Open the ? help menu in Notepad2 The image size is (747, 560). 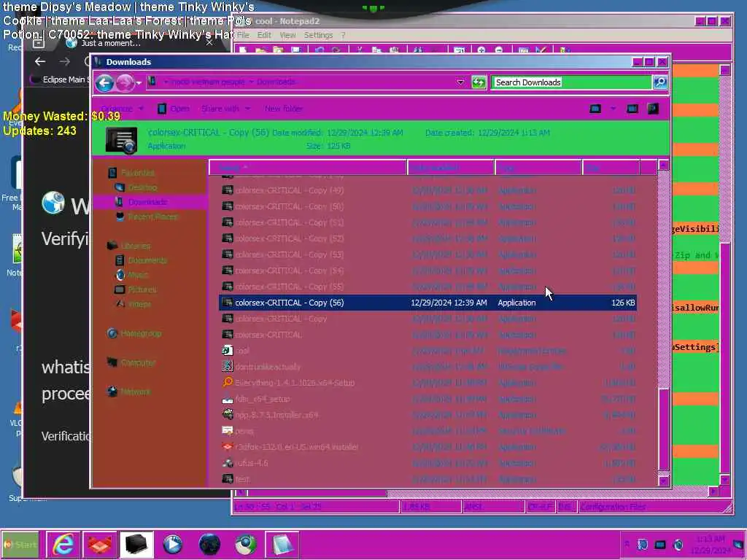[343, 35]
